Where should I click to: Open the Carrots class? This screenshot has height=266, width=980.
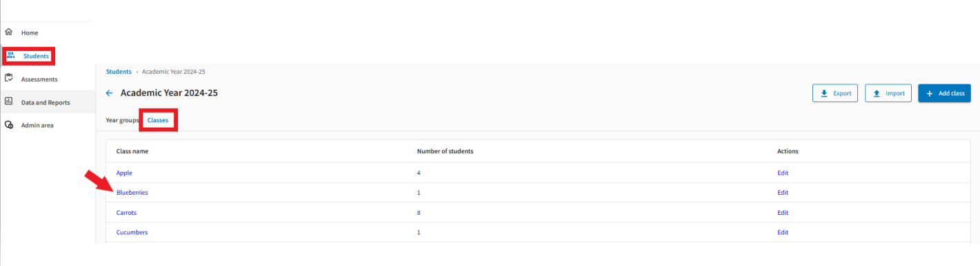[x=127, y=213]
